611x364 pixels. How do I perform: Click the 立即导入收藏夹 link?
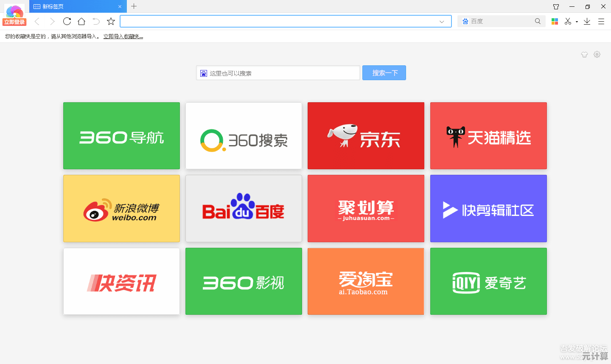[123, 36]
